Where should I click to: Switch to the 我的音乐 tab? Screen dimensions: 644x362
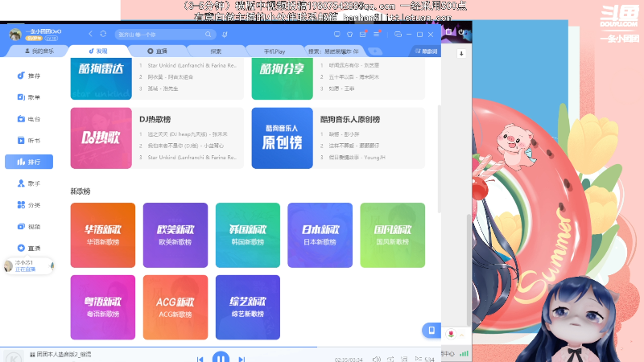tap(39, 51)
